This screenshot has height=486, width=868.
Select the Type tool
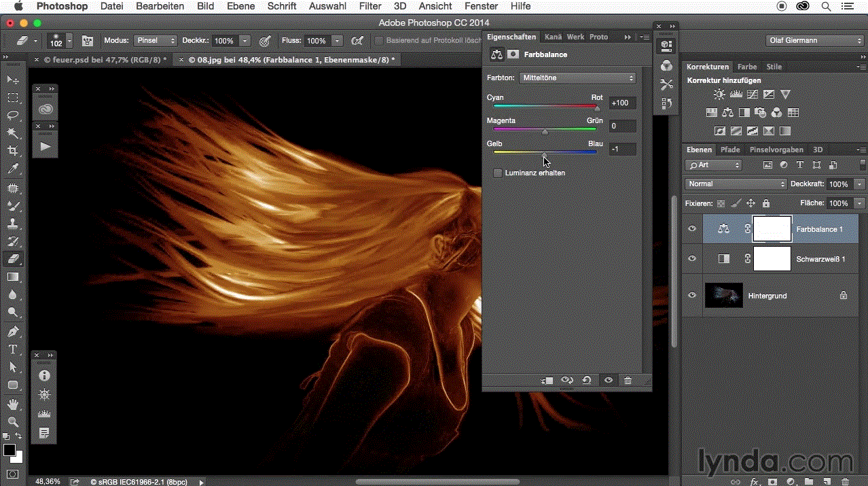pos(13,349)
